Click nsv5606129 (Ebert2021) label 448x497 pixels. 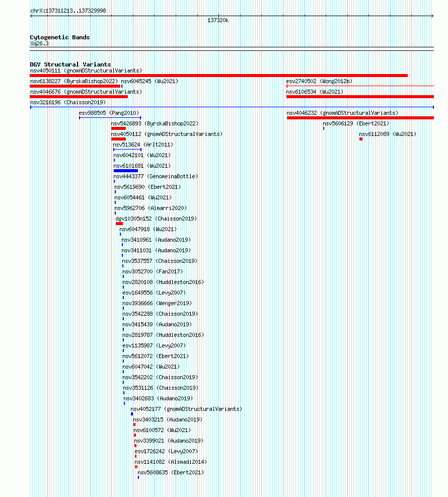[x=356, y=123]
